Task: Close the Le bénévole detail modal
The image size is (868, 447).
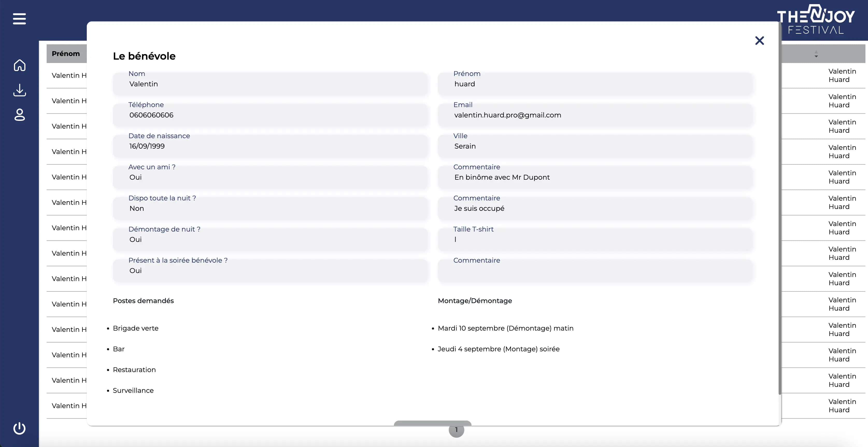Action: tap(759, 40)
